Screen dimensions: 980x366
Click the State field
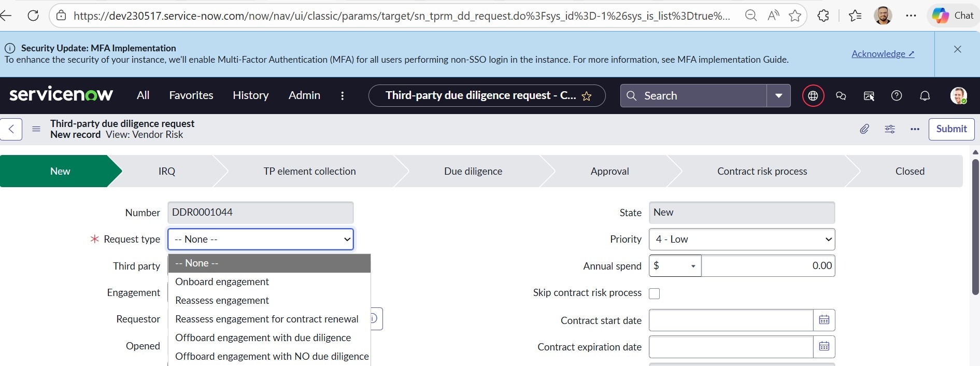pyautogui.click(x=742, y=213)
